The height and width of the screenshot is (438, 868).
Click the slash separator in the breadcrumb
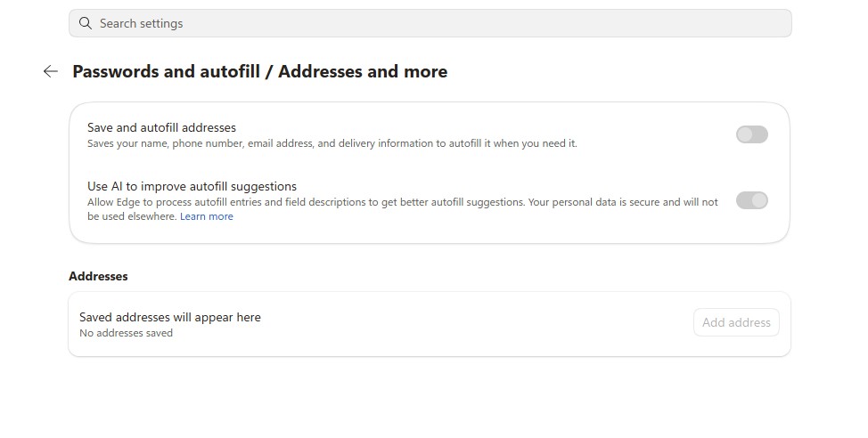tap(269, 71)
